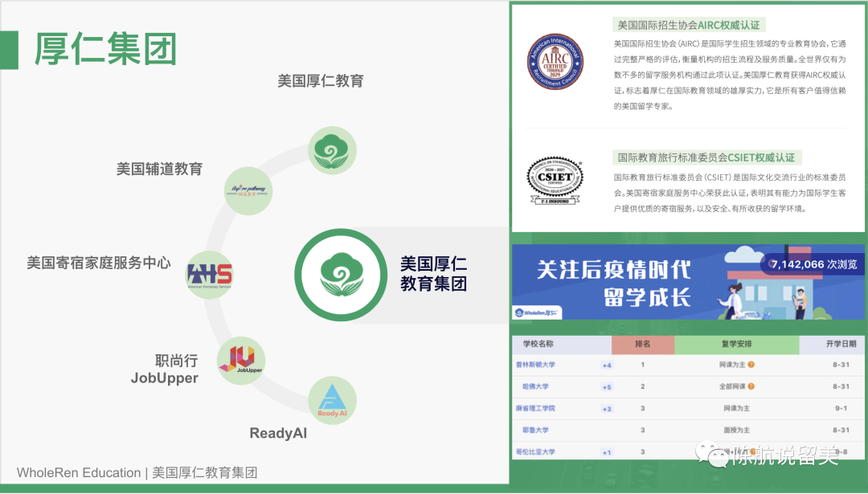
Task: Open the Aspire Pathway 辅道教育 logo
Action: click(x=248, y=191)
